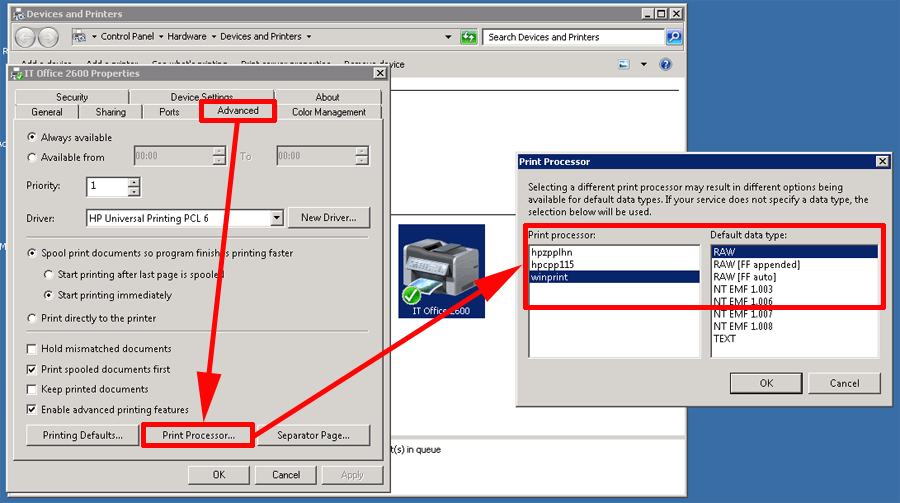Select Start printing immediately option
This screenshot has height=503, width=900.
click(49, 295)
